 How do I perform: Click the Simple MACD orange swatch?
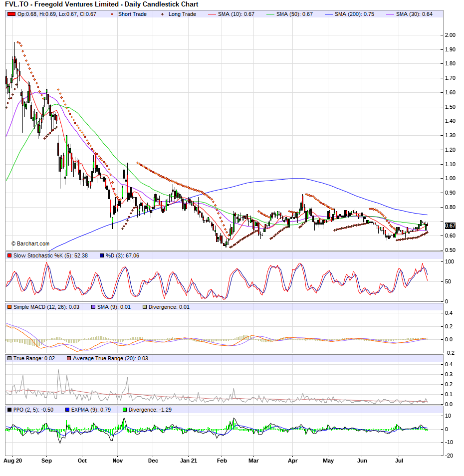(9, 307)
